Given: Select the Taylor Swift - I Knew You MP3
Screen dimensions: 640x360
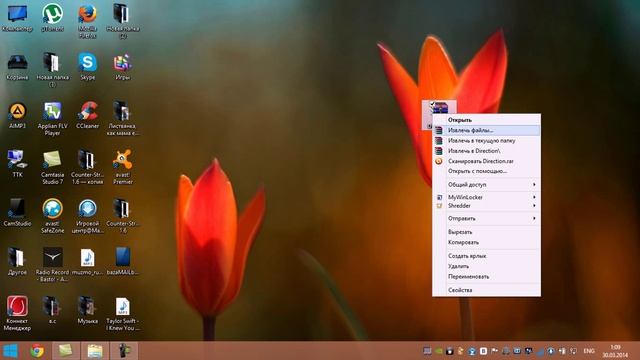Looking at the screenshot, I should click(x=122, y=313).
